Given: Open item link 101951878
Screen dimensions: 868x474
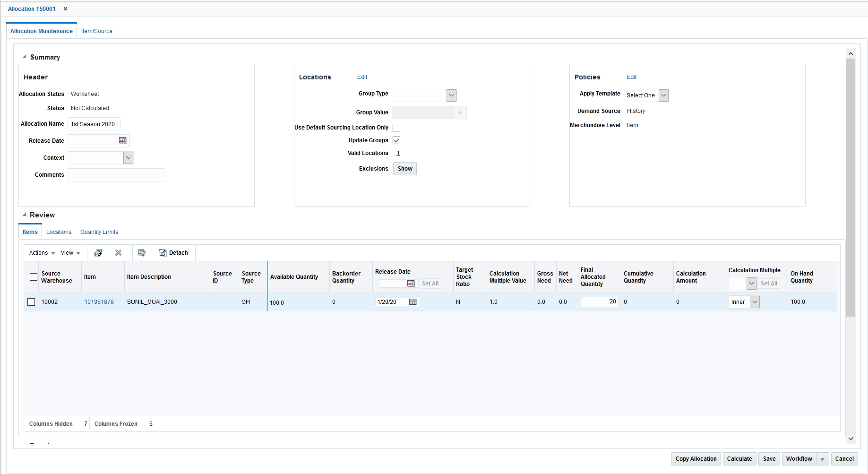Looking at the screenshot, I should pyautogui.click(x=99, y=302).
